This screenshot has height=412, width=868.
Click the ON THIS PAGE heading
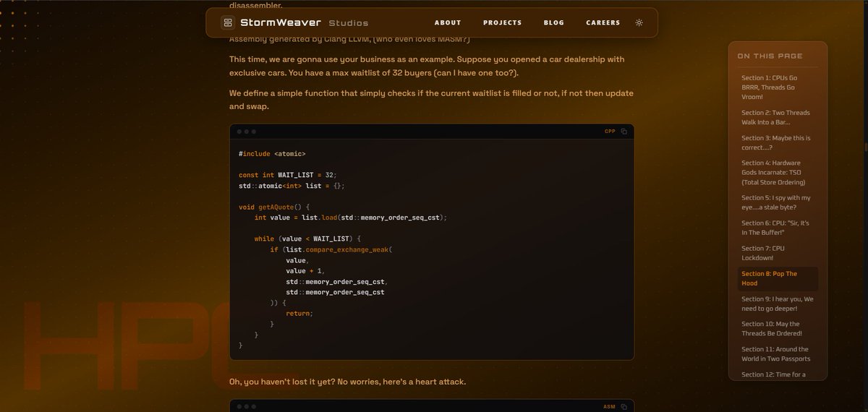click(x=770, y=56)
